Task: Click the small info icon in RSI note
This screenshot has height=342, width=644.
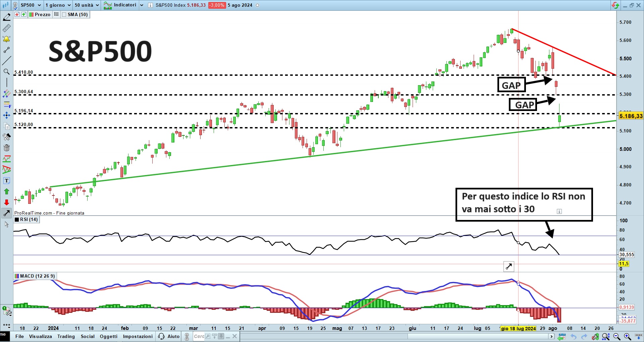Action: 559,211
